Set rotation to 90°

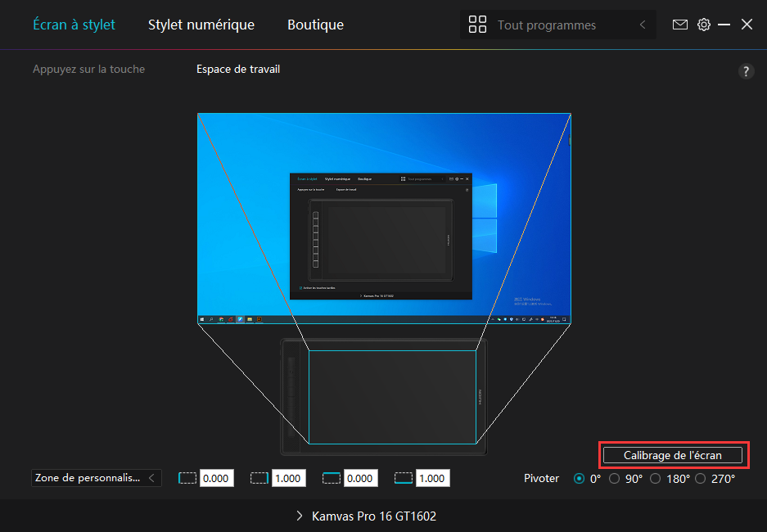point(615,479)
